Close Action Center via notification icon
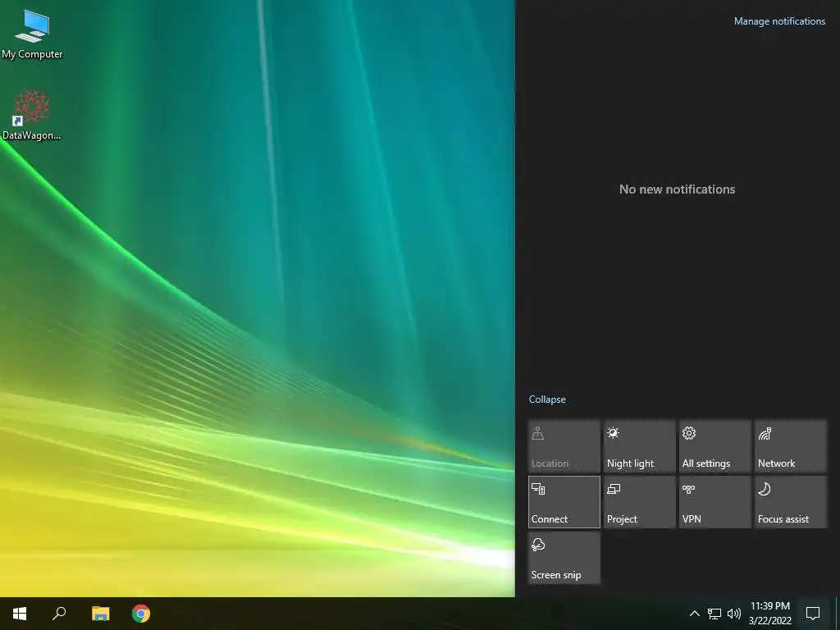The image size is (840, 630). click(x=813, y=614)
